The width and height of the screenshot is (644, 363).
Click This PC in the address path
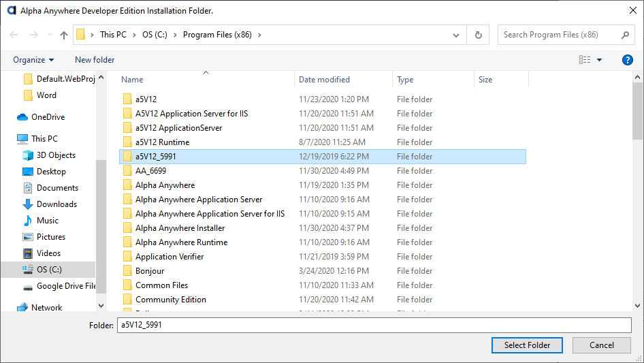pyautogui.click(x=114, y=35)
